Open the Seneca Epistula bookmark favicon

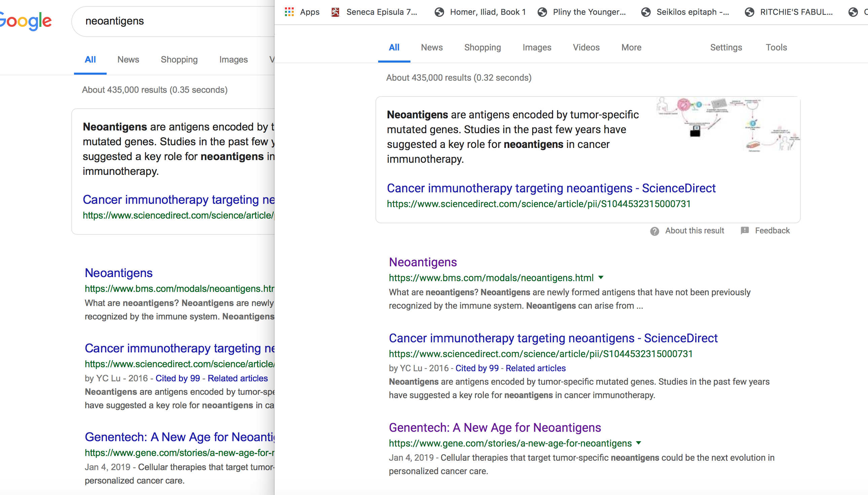(x=335, y=12)
